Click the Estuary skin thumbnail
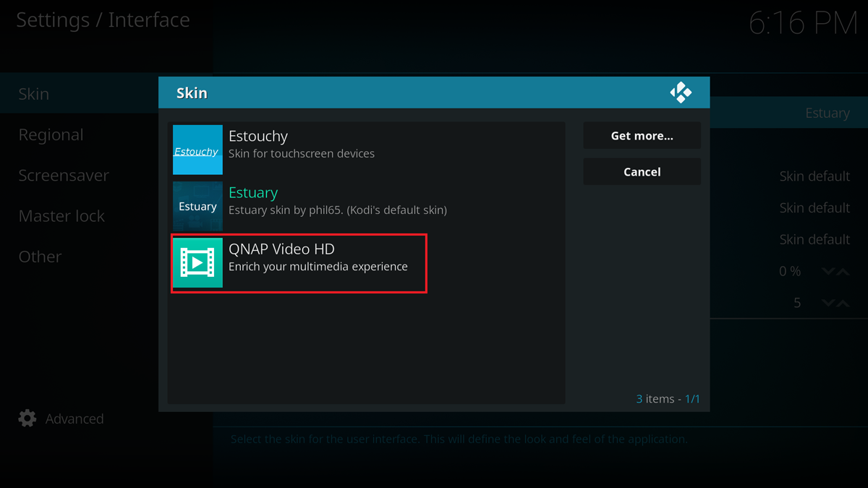868x488 pixels. pyautogui.click(x=197, y=206)
